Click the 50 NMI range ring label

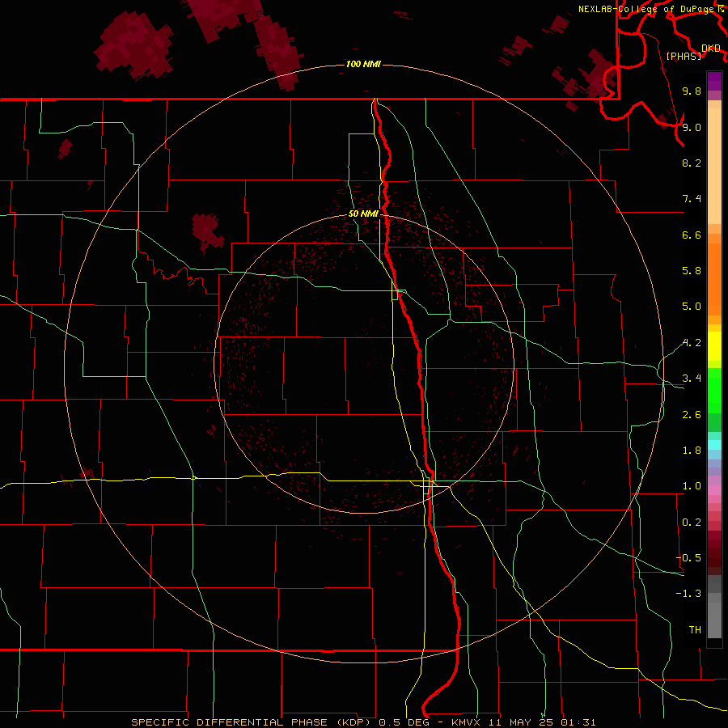(363, 214)
